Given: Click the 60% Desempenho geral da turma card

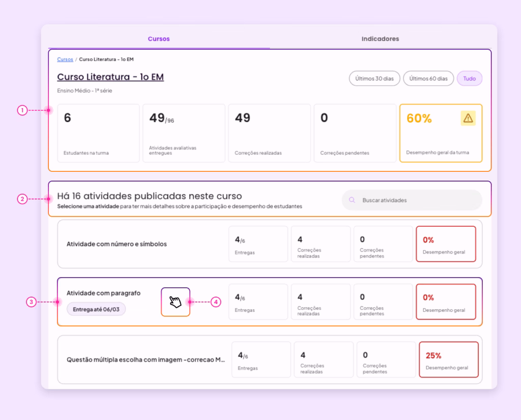Looking at the screenshot, I should [x=441, y=133].
